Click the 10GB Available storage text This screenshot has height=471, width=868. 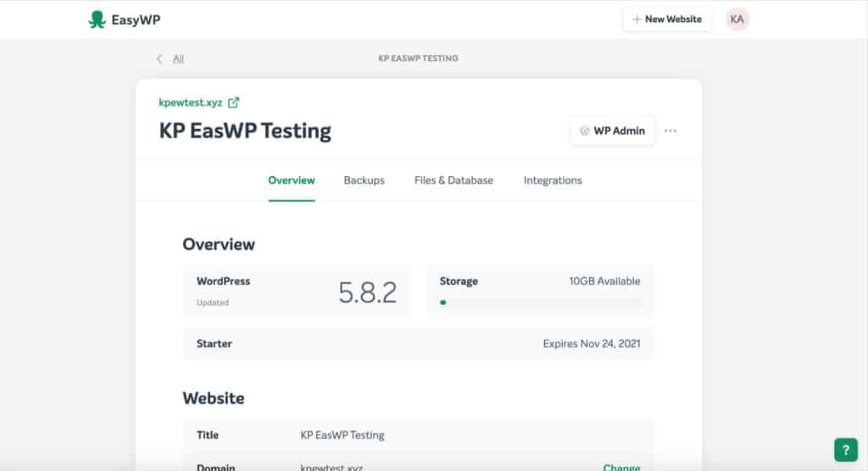click(604, 281)
